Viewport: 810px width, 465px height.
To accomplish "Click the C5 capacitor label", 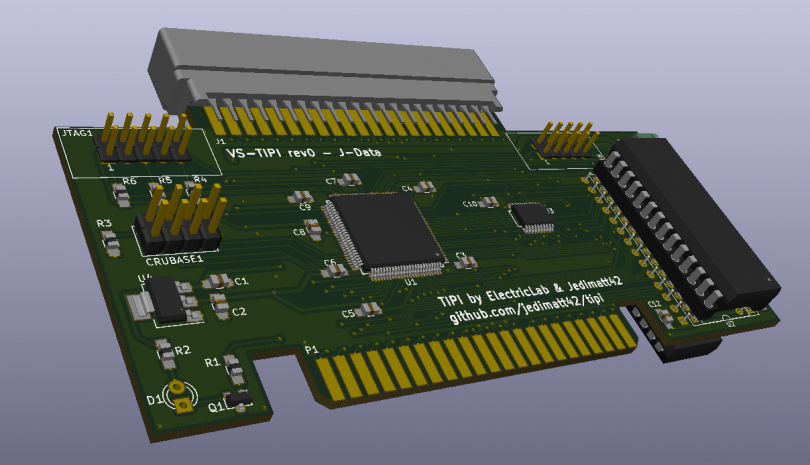I will coord(348,314).
